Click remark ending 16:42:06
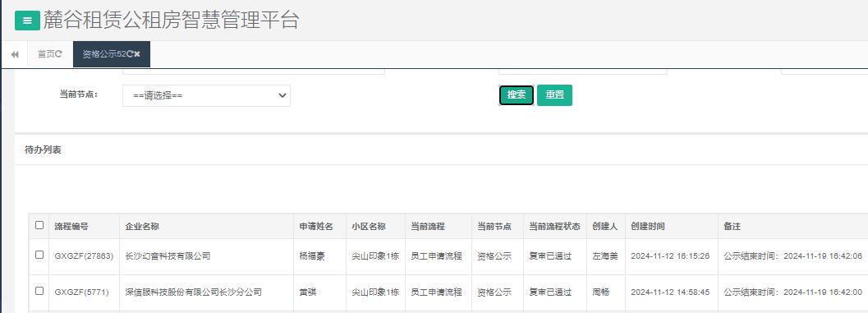This screenshot has width=868, height=313. [x=792, y=256]
